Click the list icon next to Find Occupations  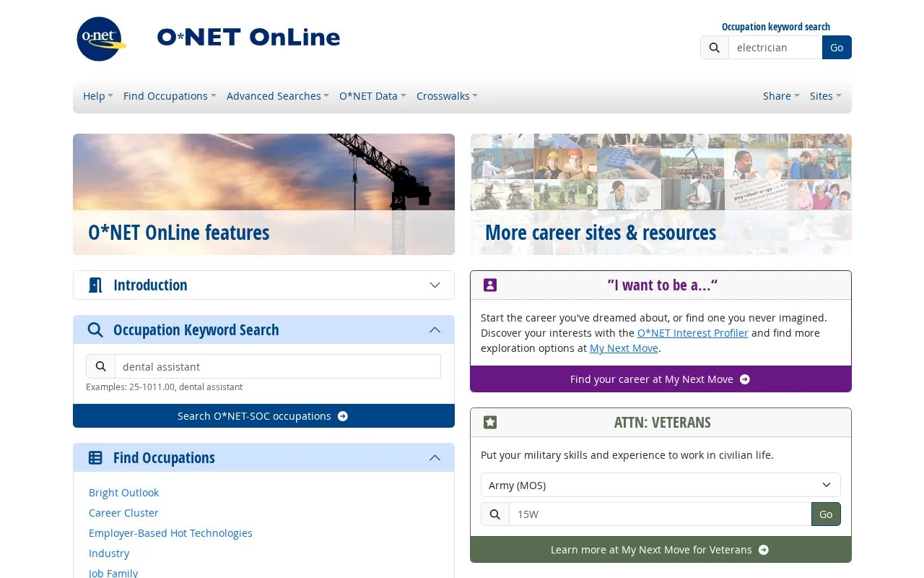point(95,458)
